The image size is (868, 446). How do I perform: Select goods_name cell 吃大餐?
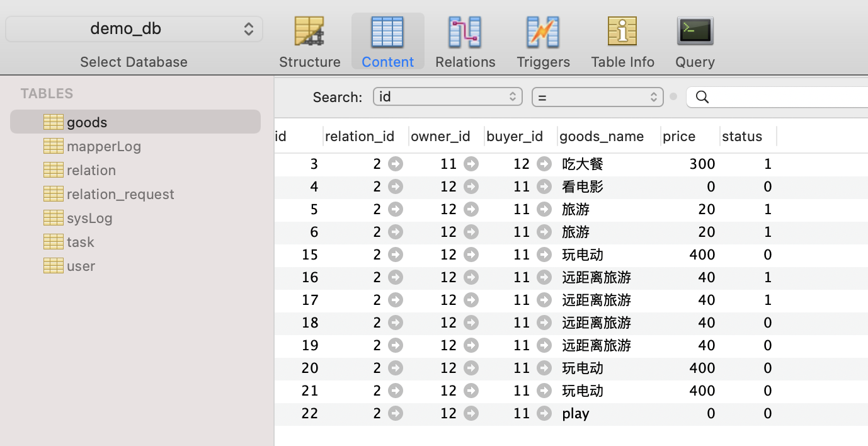[x=583, y=164]
